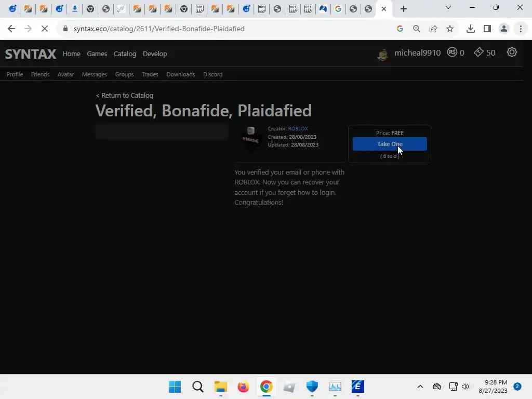View site information via lock icon
The image size is (532, 399).
65,29
